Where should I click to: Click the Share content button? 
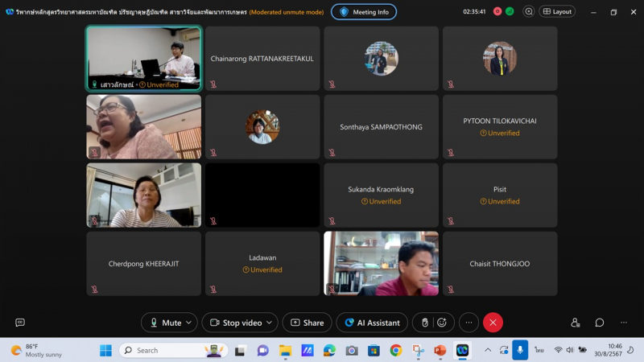point(306,323)
